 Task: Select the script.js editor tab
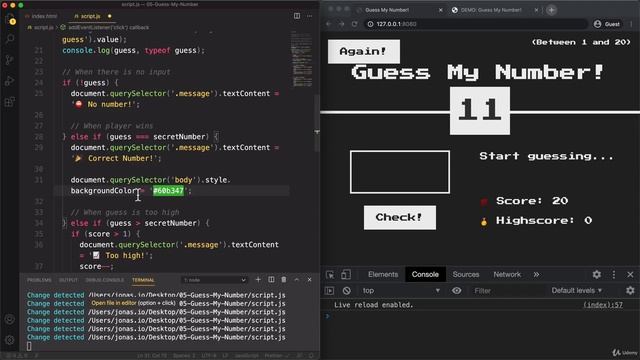90,16
